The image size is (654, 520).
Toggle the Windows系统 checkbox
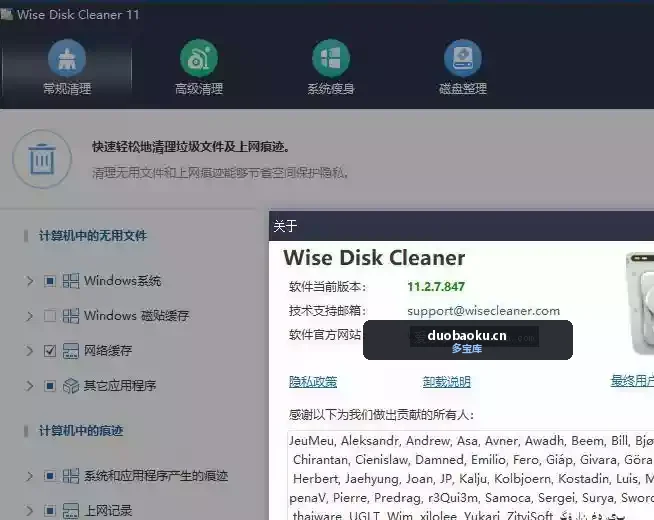coord(50,281)
